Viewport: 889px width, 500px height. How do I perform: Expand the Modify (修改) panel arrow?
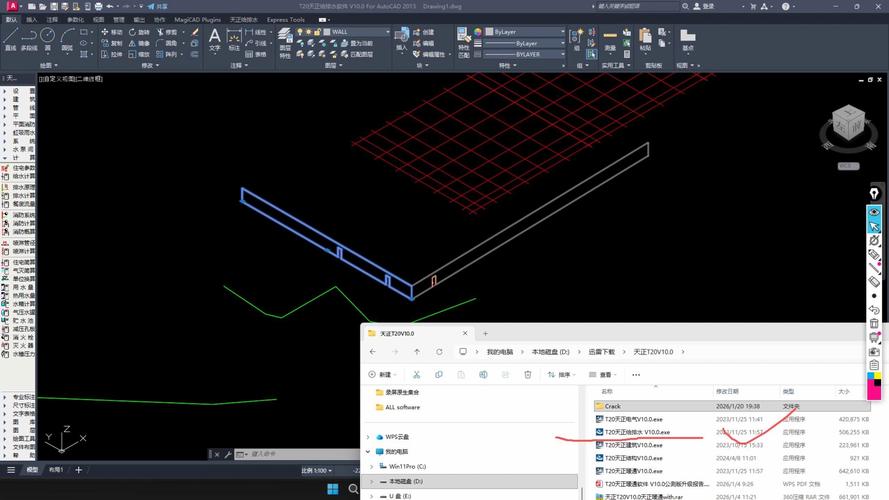tap(157, 66)
